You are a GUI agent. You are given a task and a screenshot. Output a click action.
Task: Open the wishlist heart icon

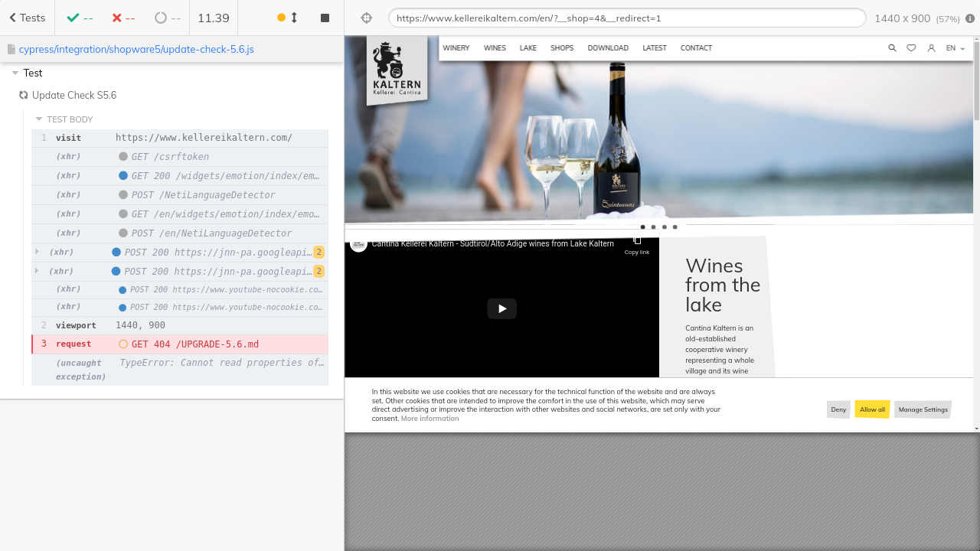pos(911,48)
